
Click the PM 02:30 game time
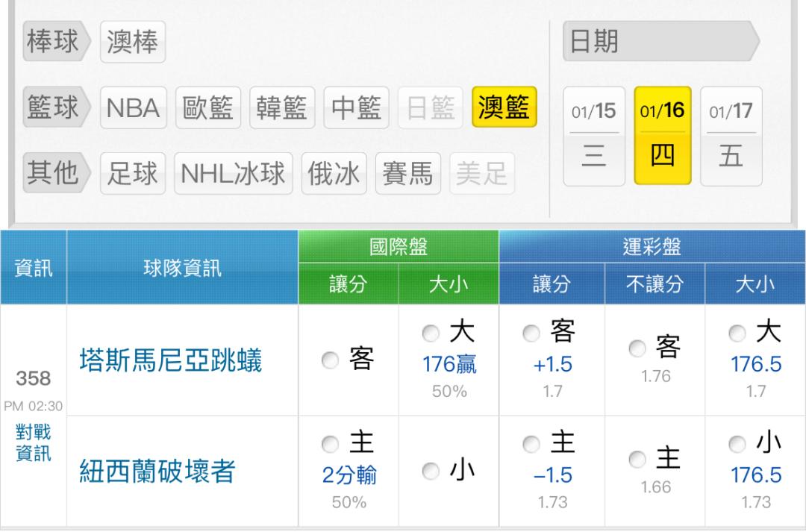coord(34,406)
